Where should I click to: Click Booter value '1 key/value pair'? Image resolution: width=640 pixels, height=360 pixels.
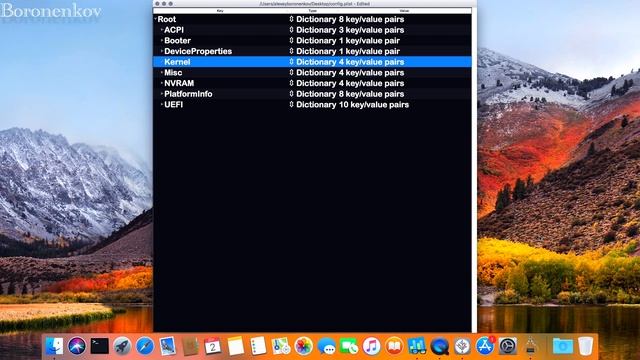(369, 40)
